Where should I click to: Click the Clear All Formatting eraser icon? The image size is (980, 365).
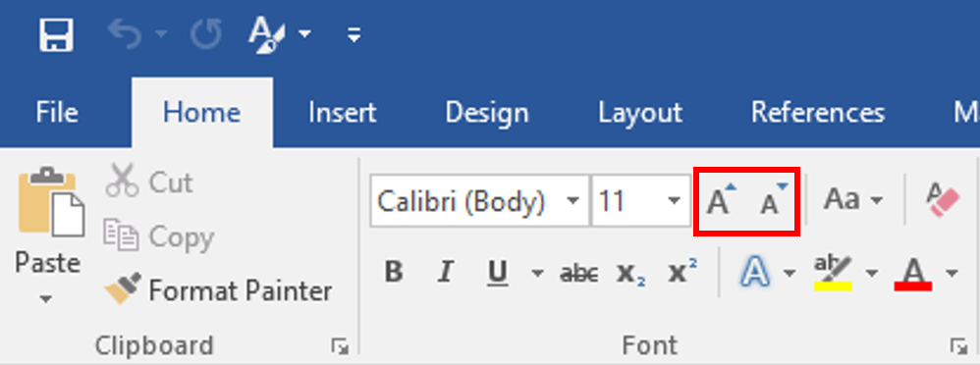(943, 200)
